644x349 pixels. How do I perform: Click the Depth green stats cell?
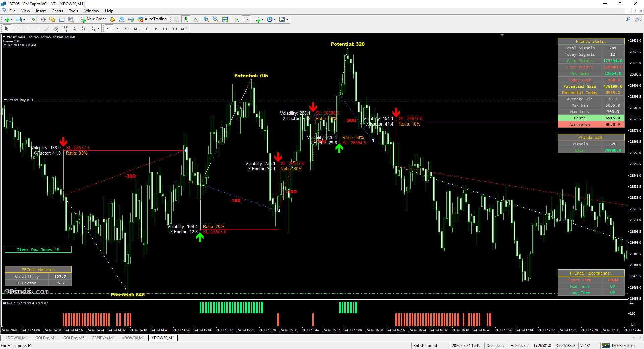coord(579,118)
